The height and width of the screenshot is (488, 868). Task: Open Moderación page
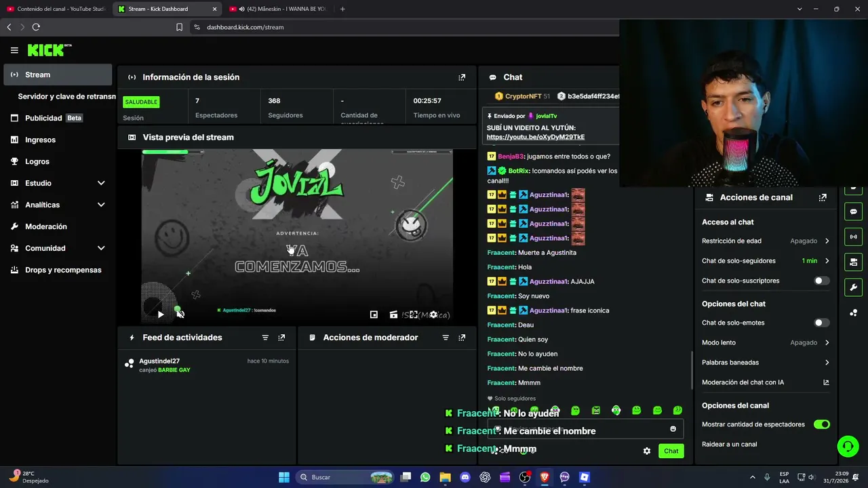pos(57,226)
